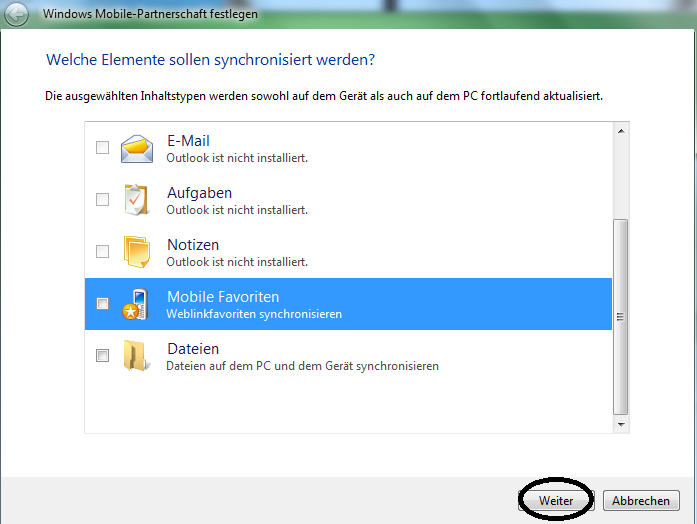Screen dimensions: 697x524
Task: Click the Dateien folder icon
Action: (x=136, y=356)
